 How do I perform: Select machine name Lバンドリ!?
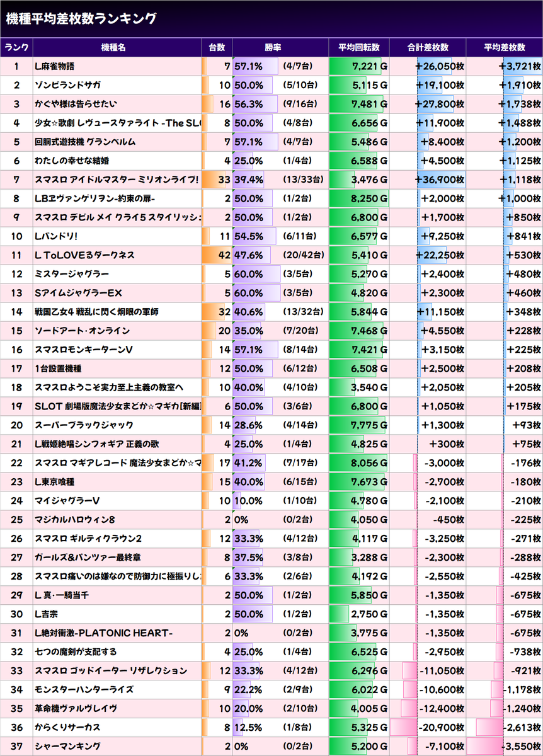[x=57, y=236]
